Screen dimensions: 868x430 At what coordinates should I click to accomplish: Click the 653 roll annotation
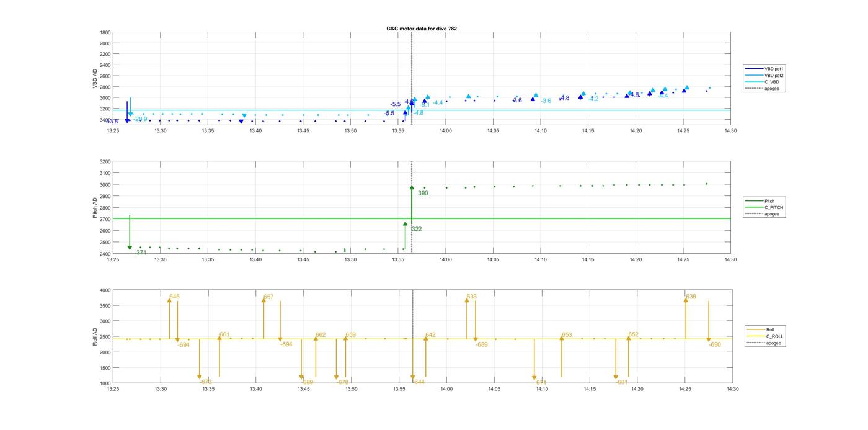click(567, 334)
